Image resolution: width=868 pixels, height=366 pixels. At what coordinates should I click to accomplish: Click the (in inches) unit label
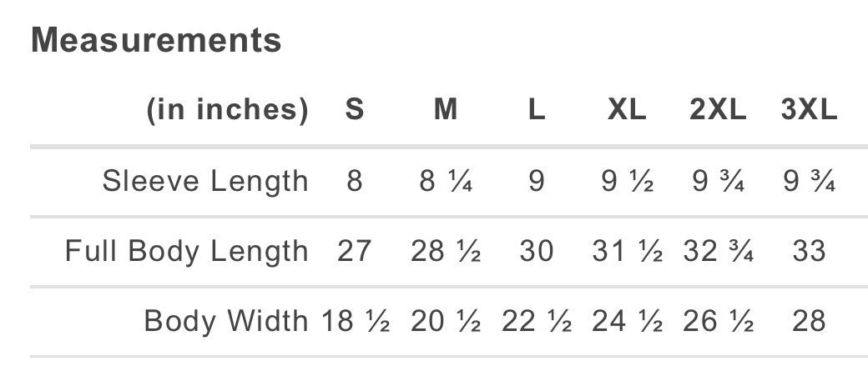click(227, 110)
